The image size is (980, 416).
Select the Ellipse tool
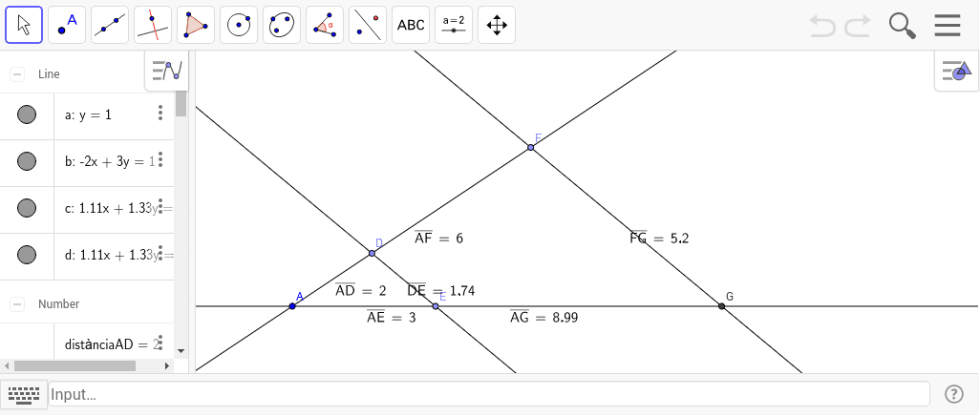282,25
